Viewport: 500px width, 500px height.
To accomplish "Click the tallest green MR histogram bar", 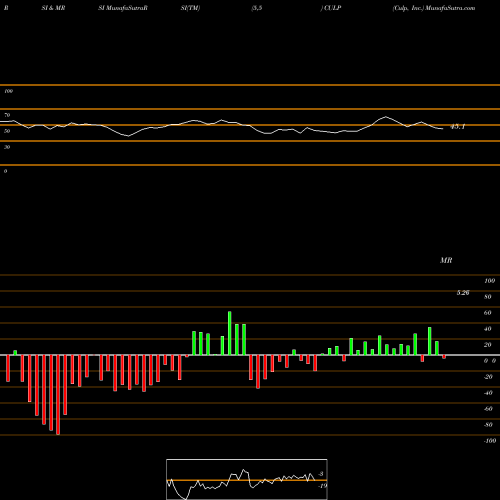I will [230, 333].
